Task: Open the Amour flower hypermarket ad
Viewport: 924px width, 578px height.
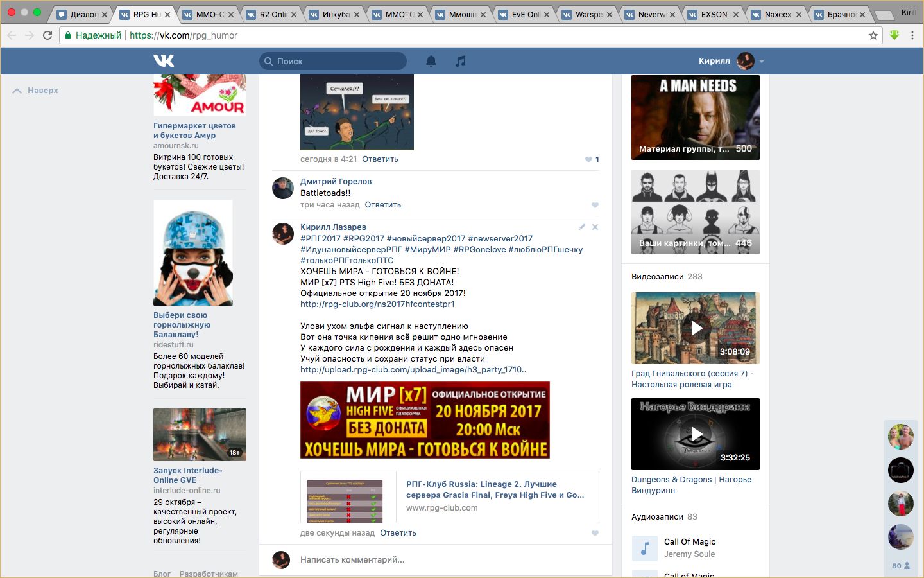Action: [x=200, y=130]
